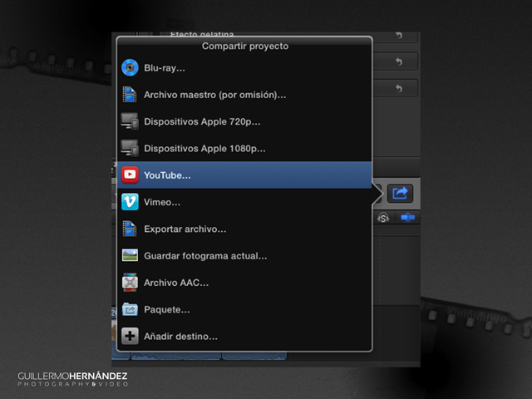Click the Archivo maestro film file icon
This screenshot has height=399, width=532.
click(130, 94)
